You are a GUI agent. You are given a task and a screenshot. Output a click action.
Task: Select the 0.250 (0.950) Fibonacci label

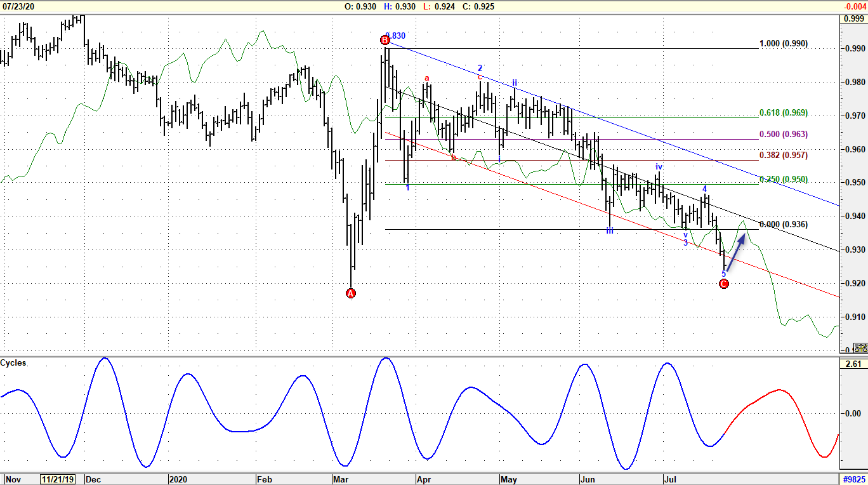784,180
